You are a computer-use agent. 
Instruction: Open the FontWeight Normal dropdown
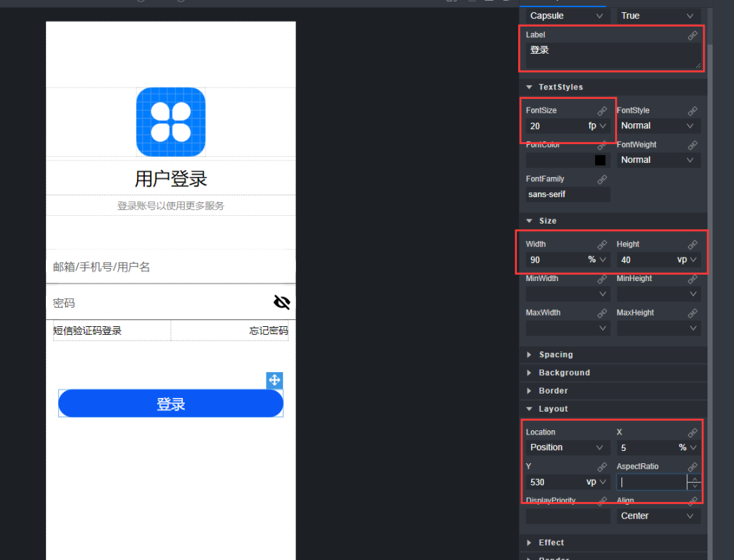click(x=658, y=160)
